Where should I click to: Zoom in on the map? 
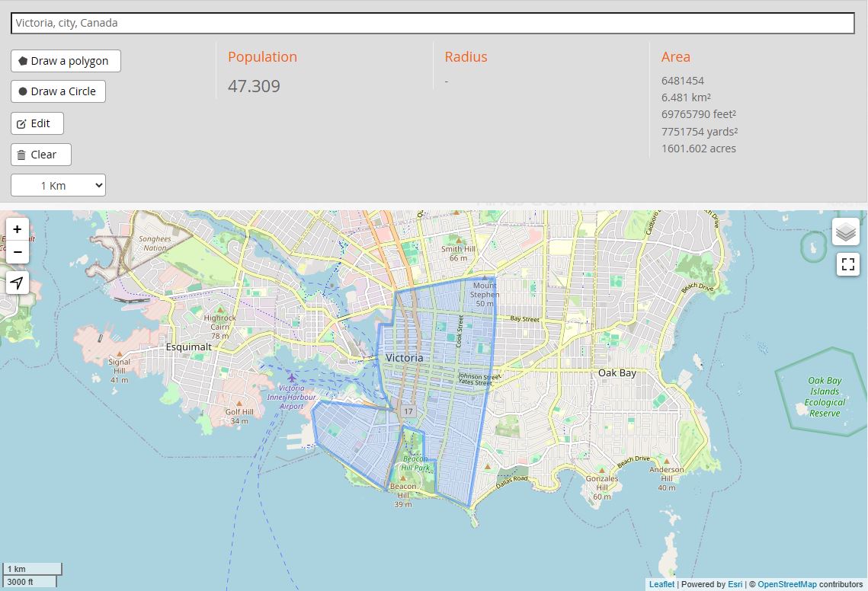pyautogui.click(x=18, y=229)
